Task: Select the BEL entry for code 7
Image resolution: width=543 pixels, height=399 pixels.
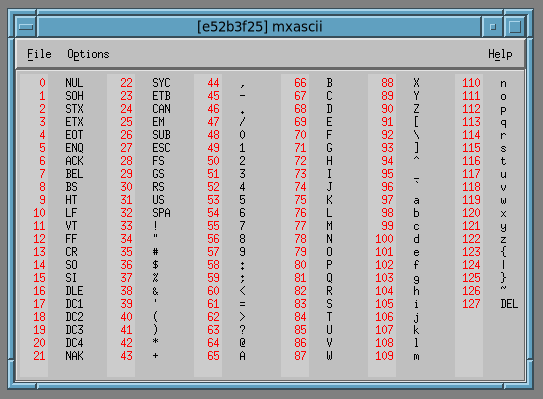Action: 74,174
